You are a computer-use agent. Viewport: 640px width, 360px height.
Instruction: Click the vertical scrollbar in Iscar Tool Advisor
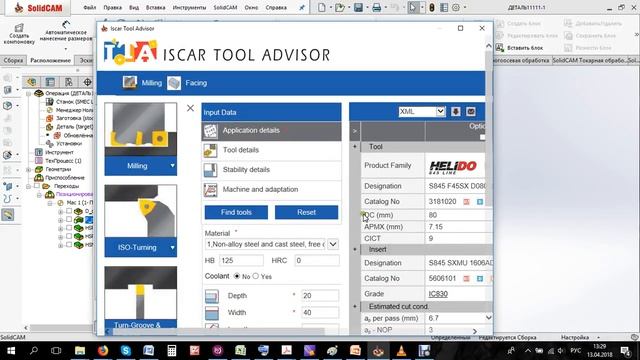coord(488,128)
